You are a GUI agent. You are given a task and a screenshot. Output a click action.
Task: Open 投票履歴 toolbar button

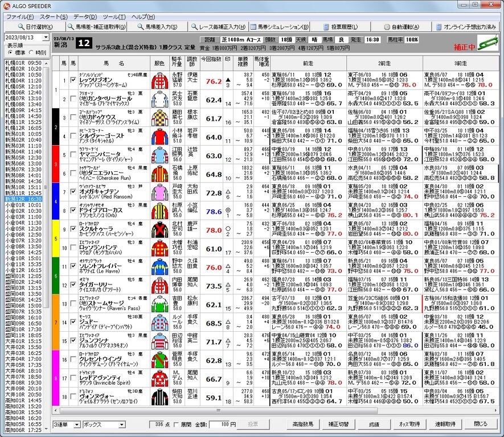point(341,27)
